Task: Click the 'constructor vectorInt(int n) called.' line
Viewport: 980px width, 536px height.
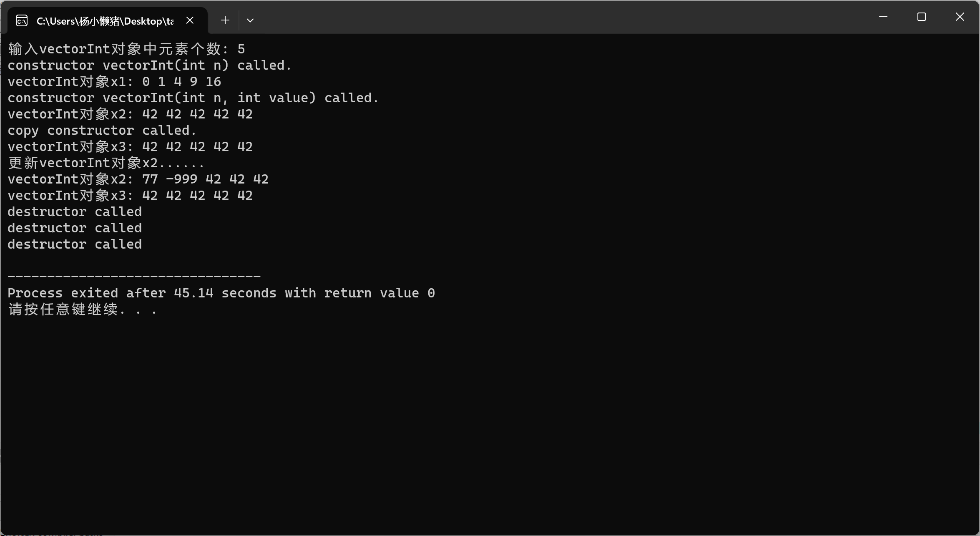Action: point(149,65)
